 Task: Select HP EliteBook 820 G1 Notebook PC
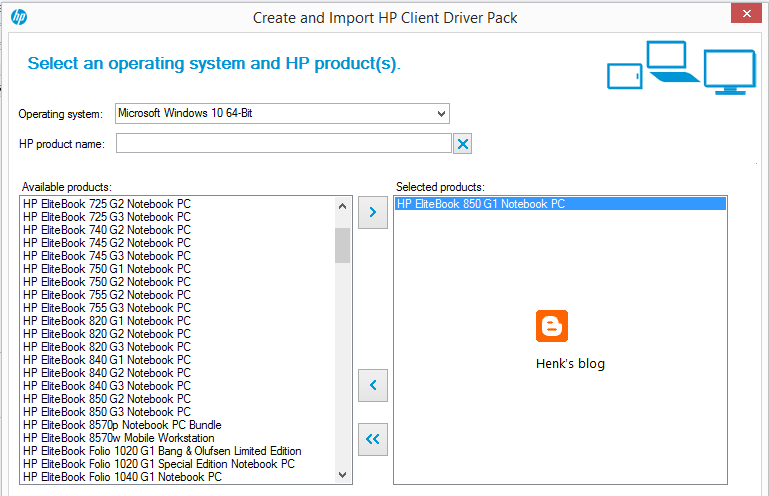tap(107, 321)
